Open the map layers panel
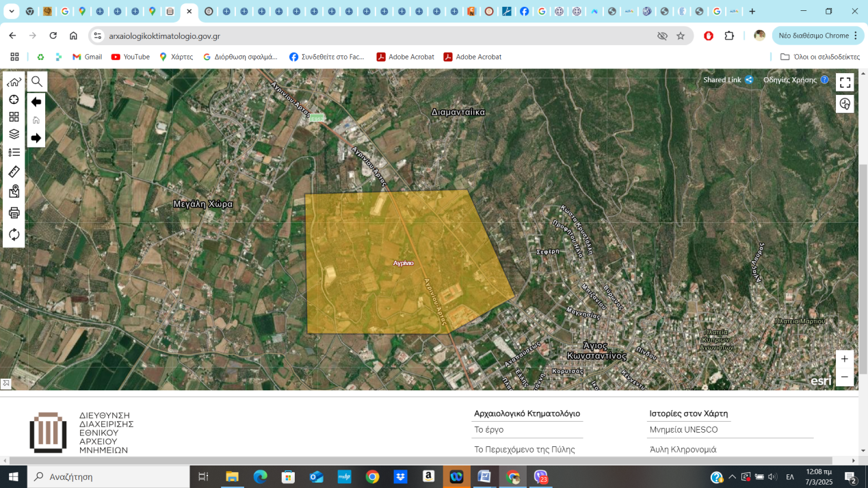The image size is (868, 488). coord(14,134)
